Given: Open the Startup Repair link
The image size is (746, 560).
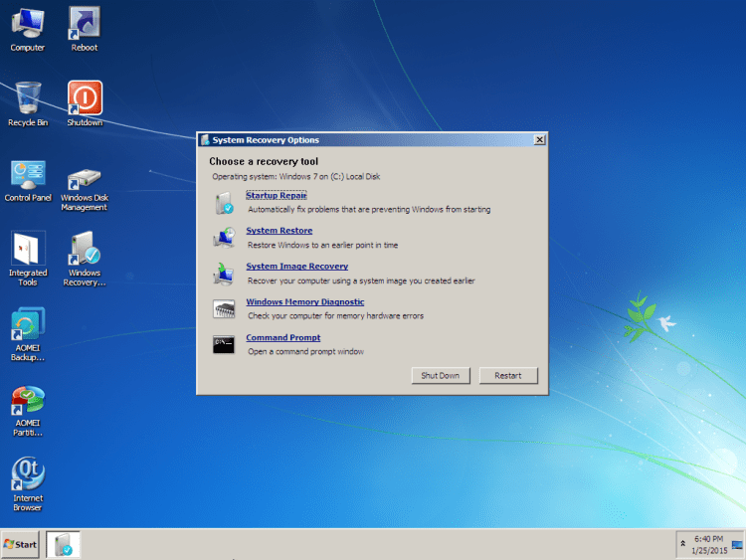Looking at the screenshot, I should 277,196.
